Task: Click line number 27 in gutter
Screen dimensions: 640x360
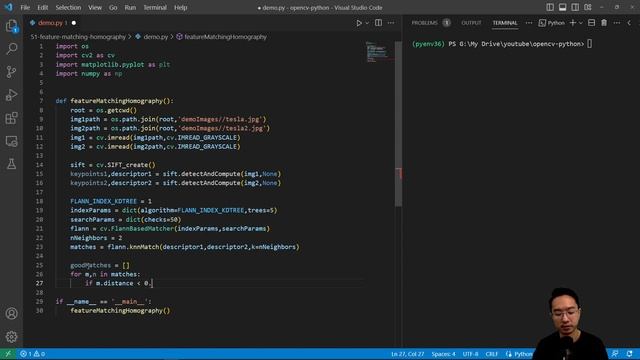Action: [x=39, y=283]
